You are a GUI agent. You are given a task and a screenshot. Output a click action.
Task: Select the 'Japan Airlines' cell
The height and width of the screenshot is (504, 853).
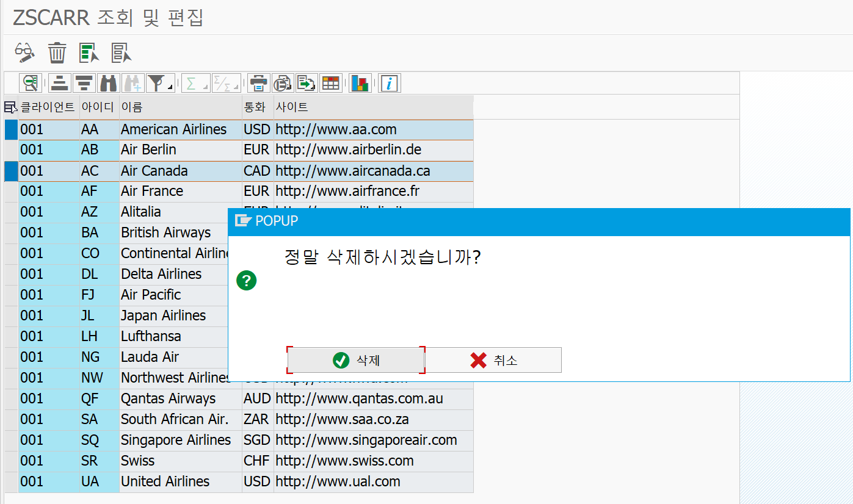(174, 316)
